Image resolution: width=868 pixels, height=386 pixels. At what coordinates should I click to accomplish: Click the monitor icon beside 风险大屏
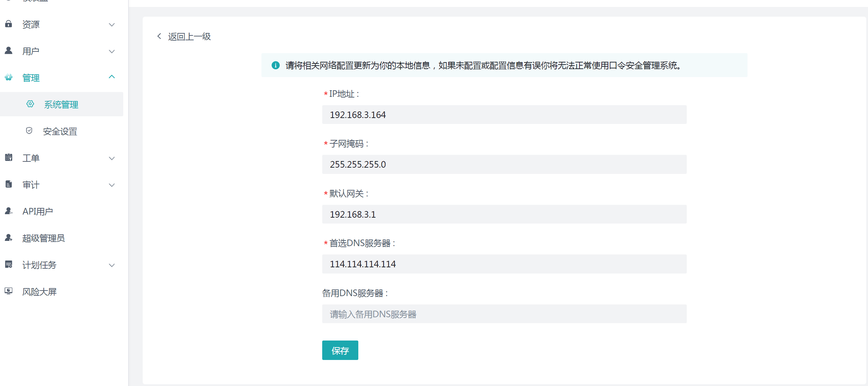9,291
